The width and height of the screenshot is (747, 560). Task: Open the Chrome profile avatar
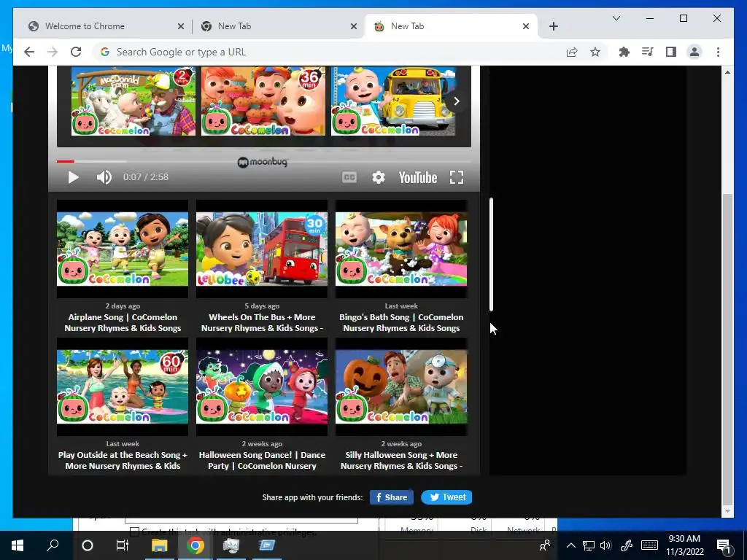(x=694, y=52)
